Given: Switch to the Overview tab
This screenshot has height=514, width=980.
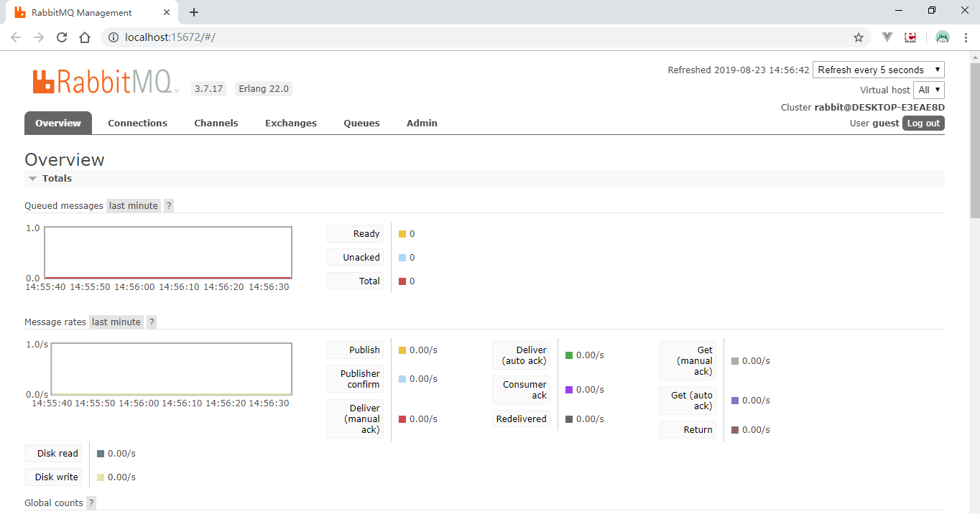Looking at the screenshot, I should [58, 123].
